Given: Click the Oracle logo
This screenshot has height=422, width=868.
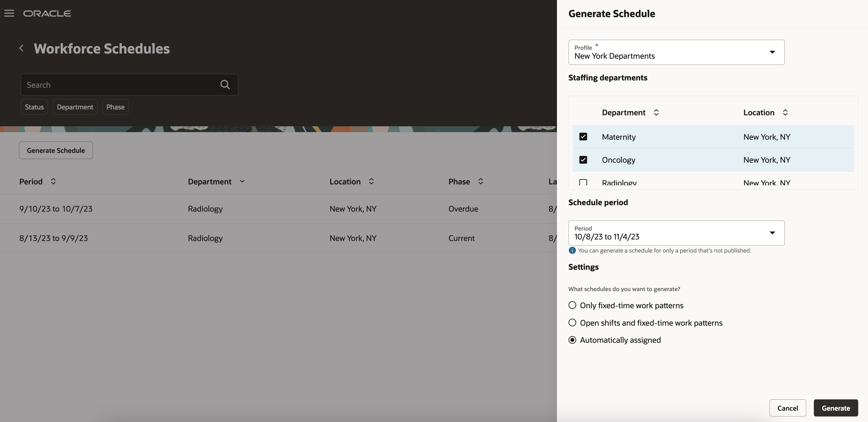Looking at the screenshot, I should [x=47, y=13].
